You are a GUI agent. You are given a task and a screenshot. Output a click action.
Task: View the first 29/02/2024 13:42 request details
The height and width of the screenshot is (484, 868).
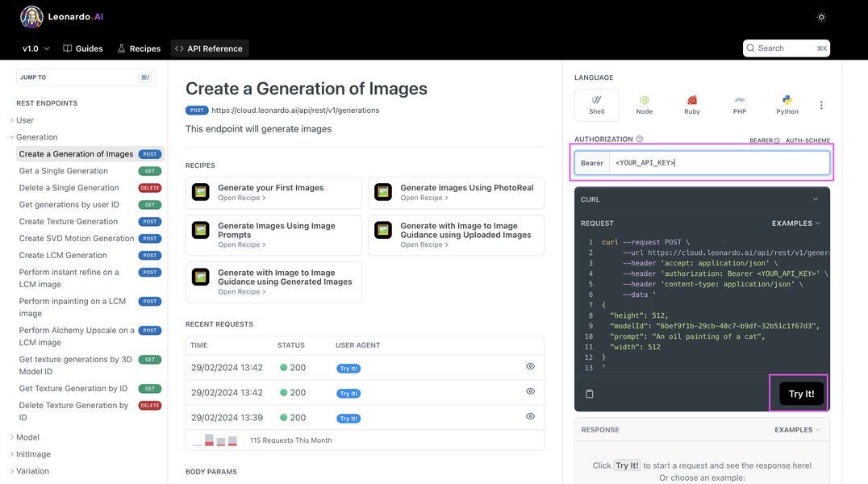coord(530,366)
